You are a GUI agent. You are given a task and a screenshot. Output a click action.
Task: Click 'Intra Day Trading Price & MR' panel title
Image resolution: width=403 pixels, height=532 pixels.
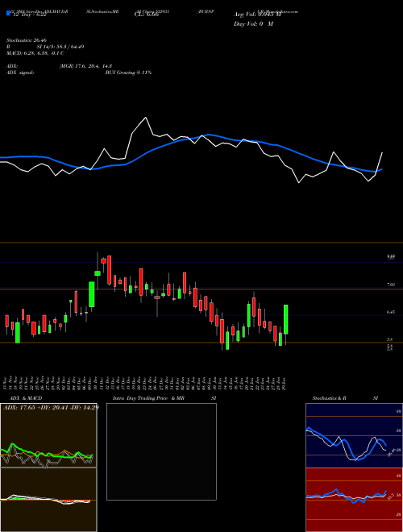tap(148, 398)
